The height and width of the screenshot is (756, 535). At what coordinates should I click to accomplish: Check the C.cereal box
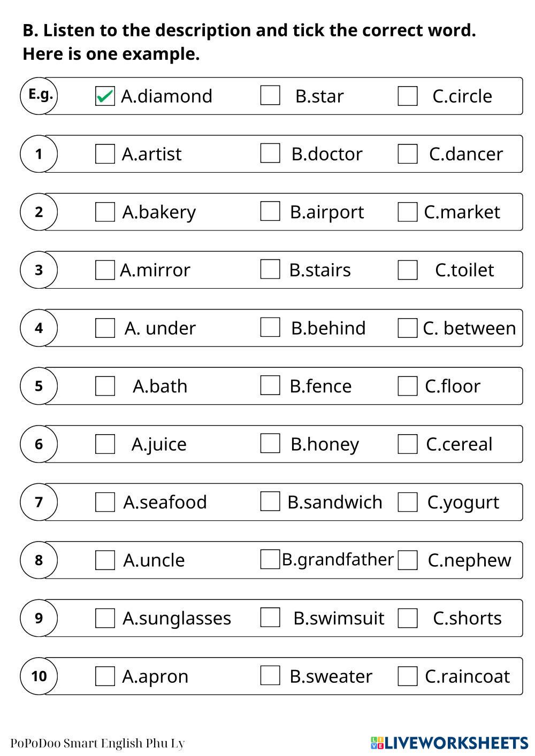pos(408,444)
